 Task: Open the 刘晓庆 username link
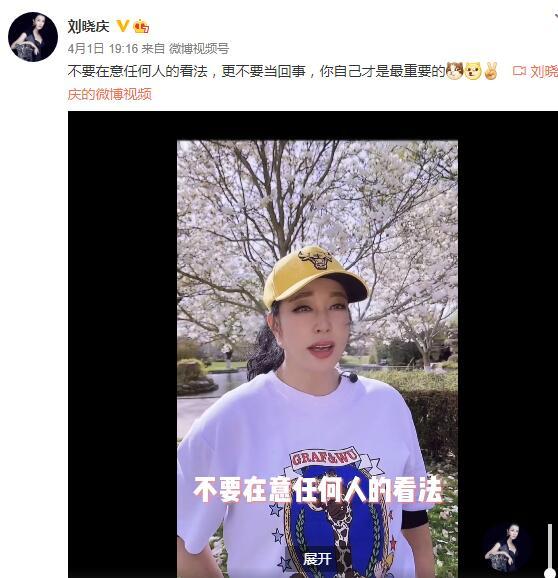(x=88, y=27)
